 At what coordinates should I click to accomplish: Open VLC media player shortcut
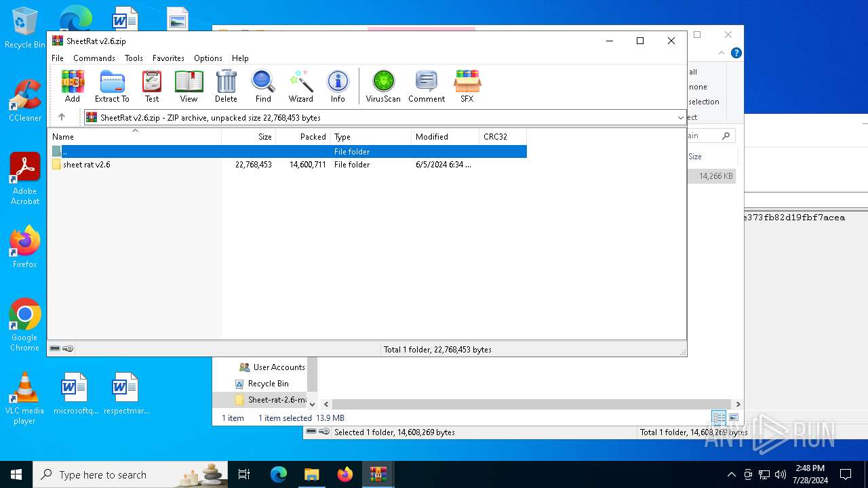pyautogui.click(x=25, y=399)
